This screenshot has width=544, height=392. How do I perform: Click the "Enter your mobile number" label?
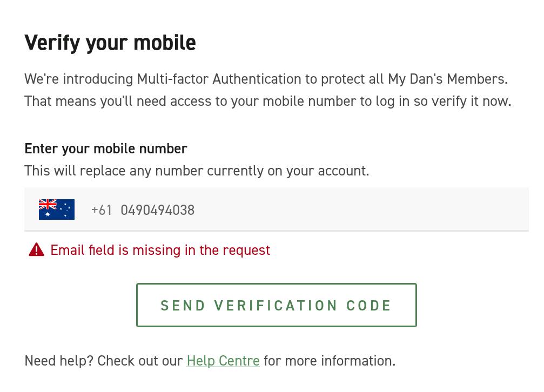coord(106,148)
